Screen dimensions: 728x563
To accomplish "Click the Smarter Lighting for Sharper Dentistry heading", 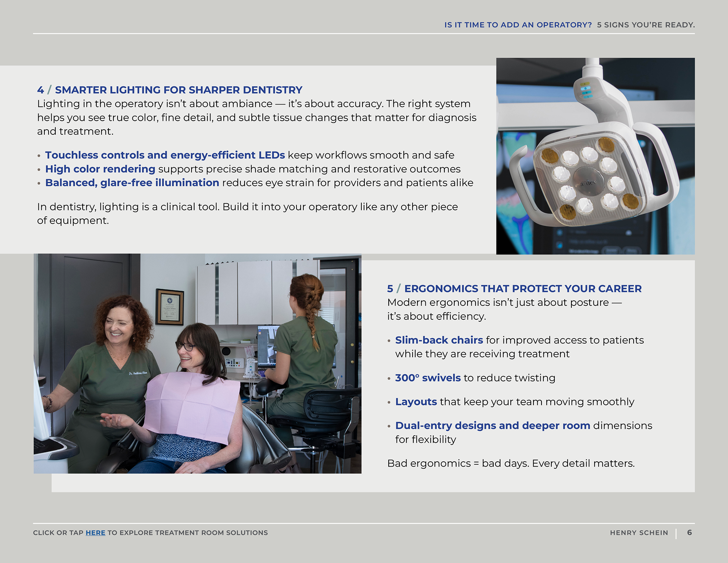I will (x=179, y=90).
